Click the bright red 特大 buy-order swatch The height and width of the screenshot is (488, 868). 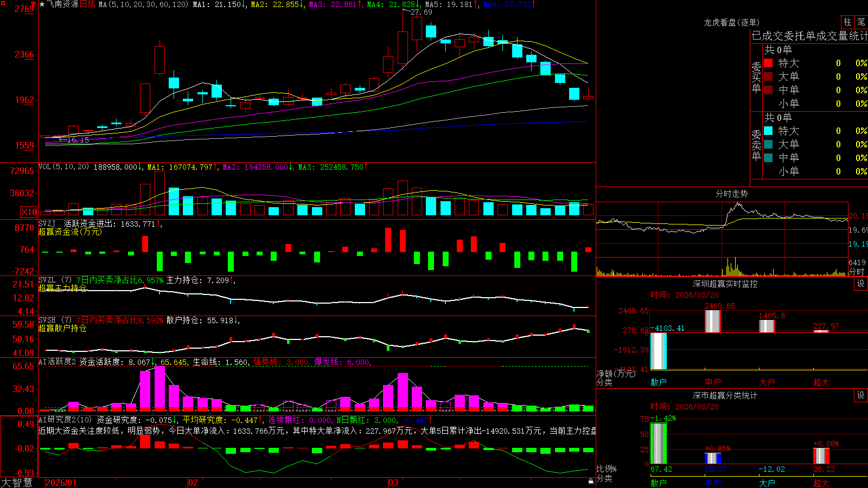click(x=768, y=63)
